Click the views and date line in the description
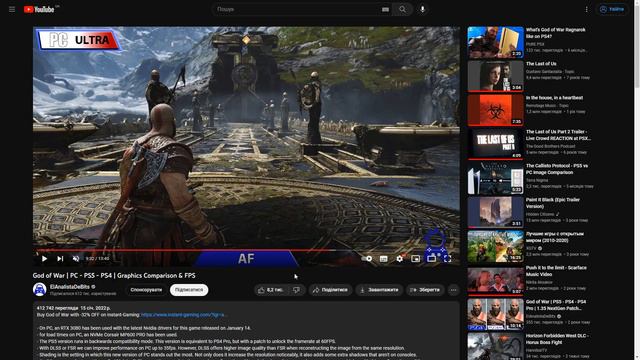Screen dimensions: 640x360 click(73, 308)
